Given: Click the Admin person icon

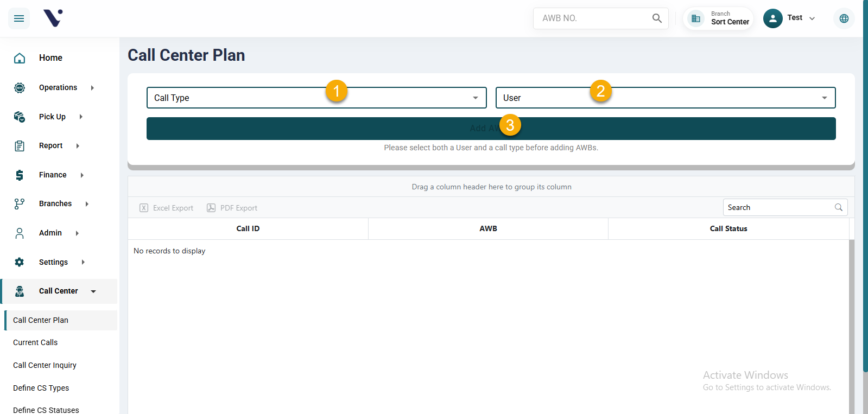Looking at the screenshot, I should point(20,233).
